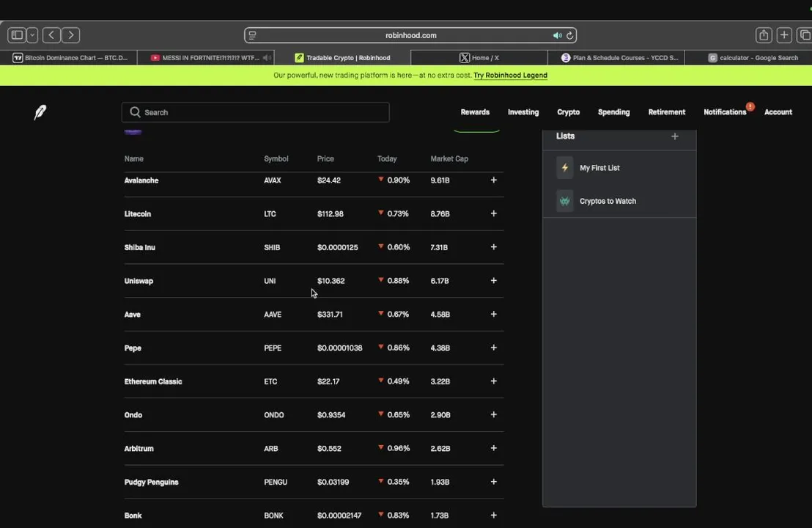Click the Search field
Viewport: 812px width, 528px height.
click(x=255, y=112)
